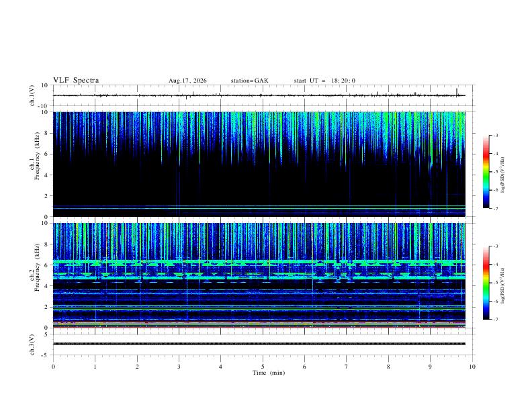Click the Aug.17, 2026 date label
Image resolution: width=532 pixels, height=411 pixels.
click(187, 81)
